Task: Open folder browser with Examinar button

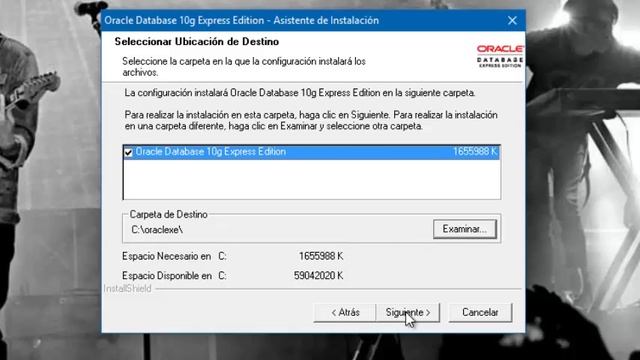Action: click(464, 229)
